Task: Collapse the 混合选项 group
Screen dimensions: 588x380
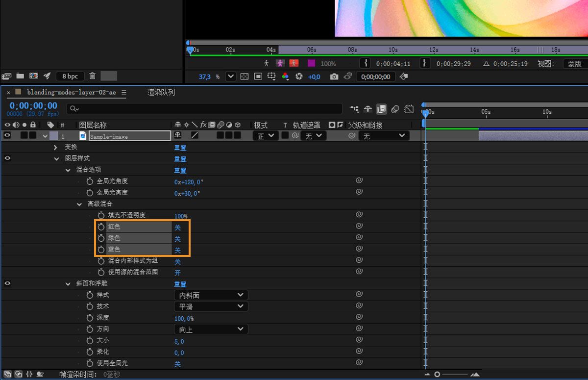Action: pos(68,170)
